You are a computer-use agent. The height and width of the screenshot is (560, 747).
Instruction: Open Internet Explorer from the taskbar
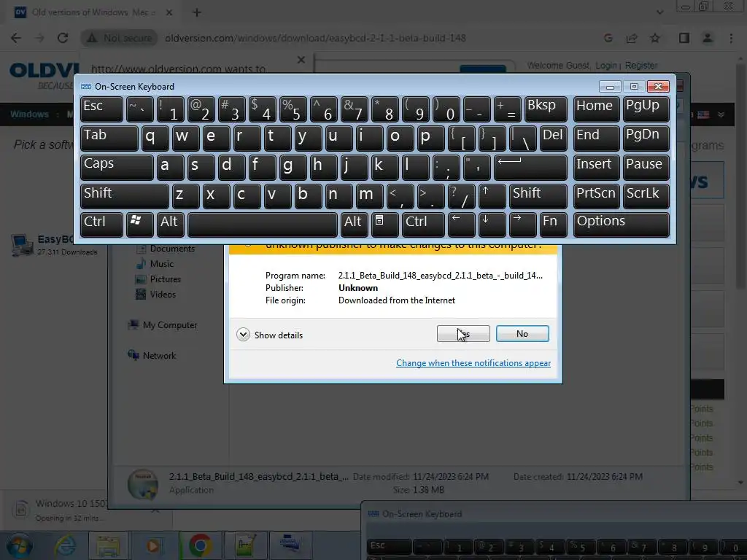[x=65, y=545]
